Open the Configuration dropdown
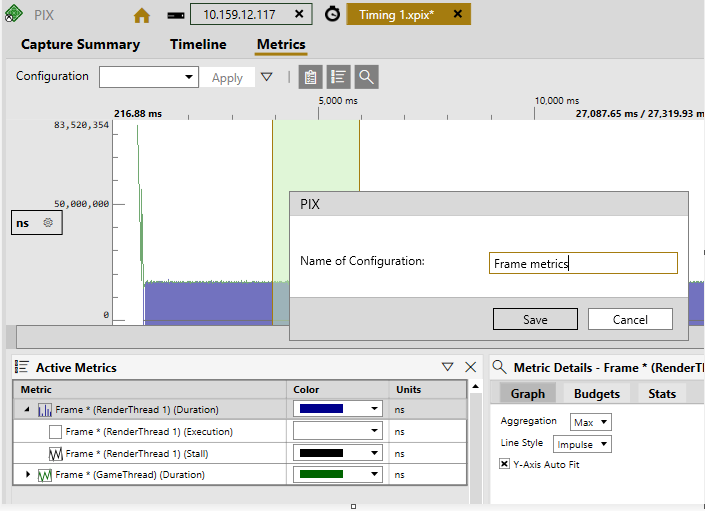The image size is (705, 511). tap(149, 77)
